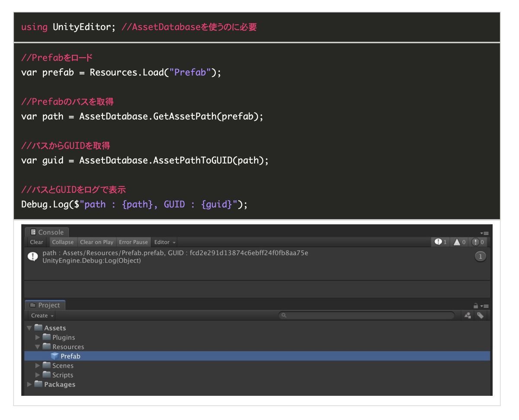519x420 pixels.
Task: Click the search by type icon
Action: 468,316
